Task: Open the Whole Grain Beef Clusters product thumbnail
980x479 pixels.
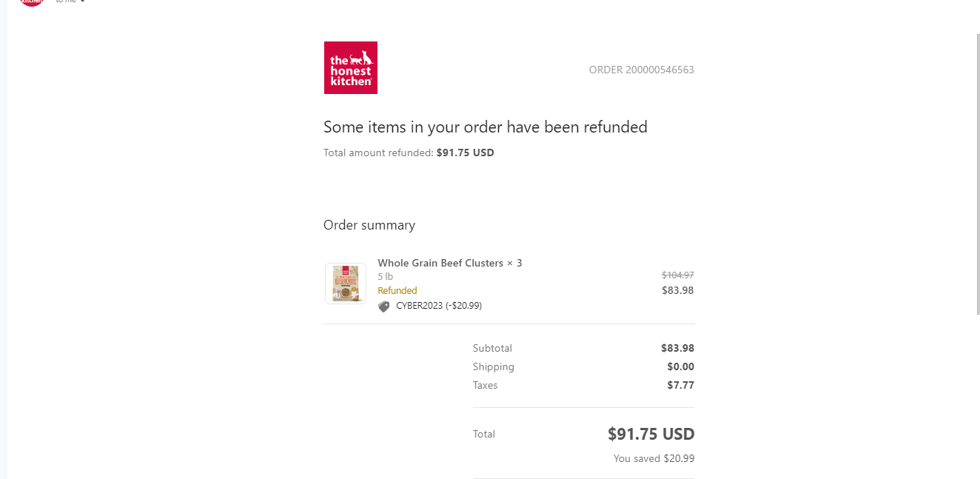Action: click(346, 284)
